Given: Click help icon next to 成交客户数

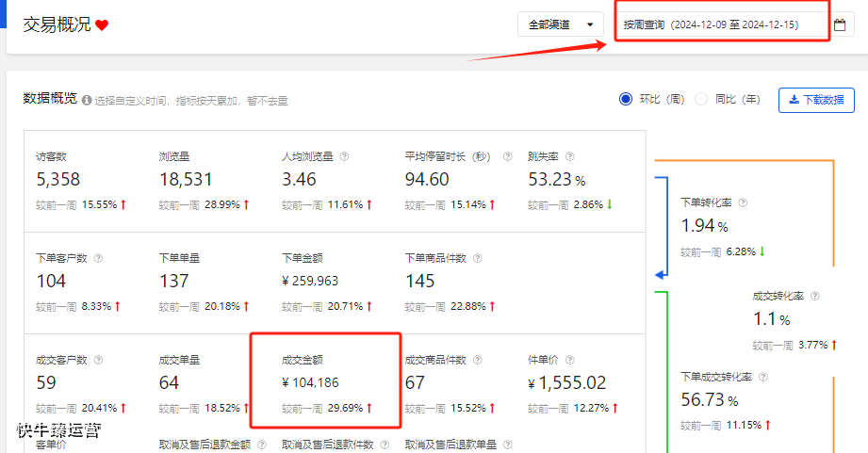Looking at the screenshot, I should [98, 360].
